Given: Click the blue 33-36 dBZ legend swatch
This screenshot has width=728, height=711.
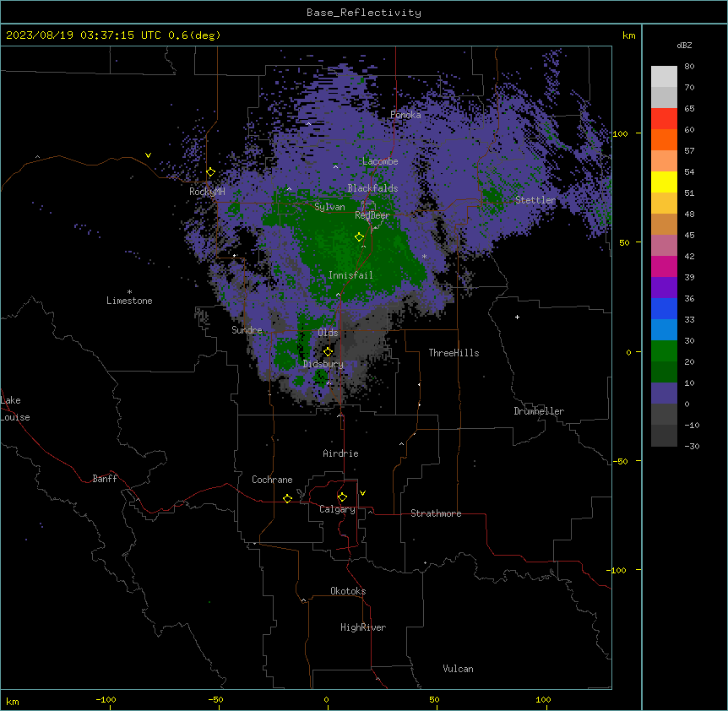Looking at the screenshot, I should point(664,308).
